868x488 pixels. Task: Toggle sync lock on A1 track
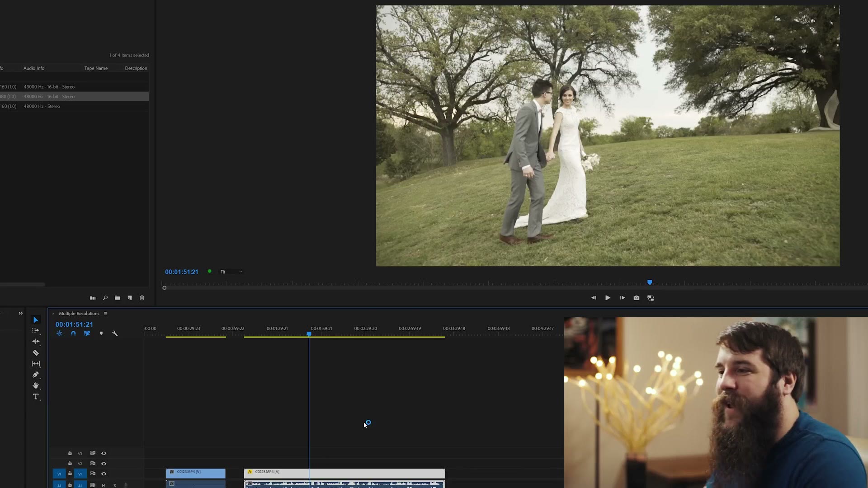click(x=93, y=485)
